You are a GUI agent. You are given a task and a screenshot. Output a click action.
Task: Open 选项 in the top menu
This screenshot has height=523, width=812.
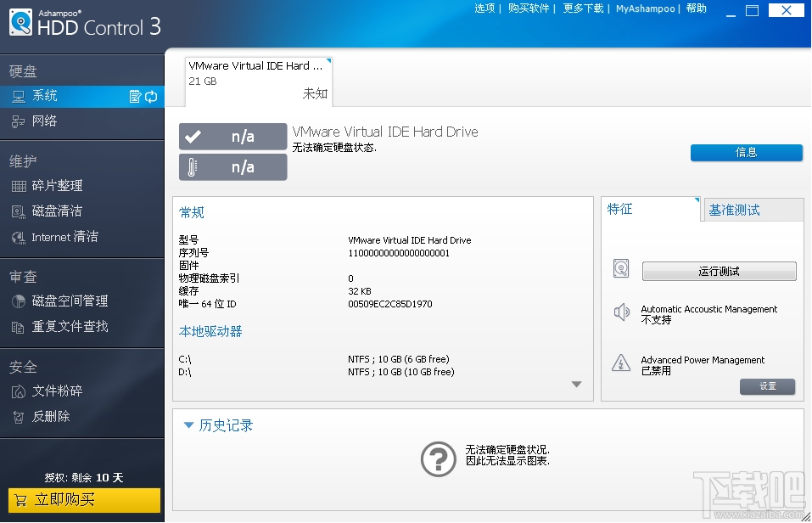click(x=484, y=8)
